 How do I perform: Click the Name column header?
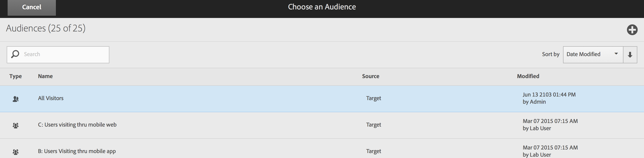[45, 76]
